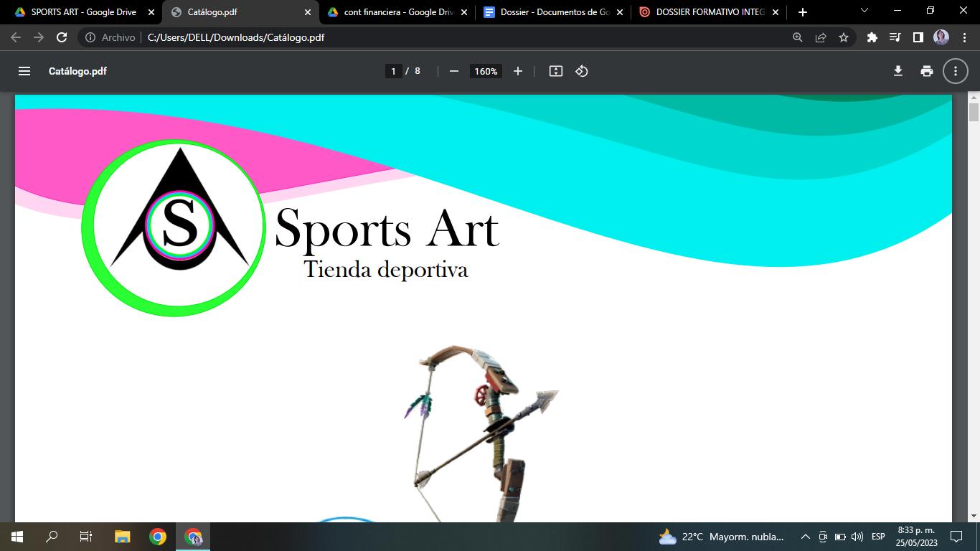Change the ESP input language

click(878, 537)
